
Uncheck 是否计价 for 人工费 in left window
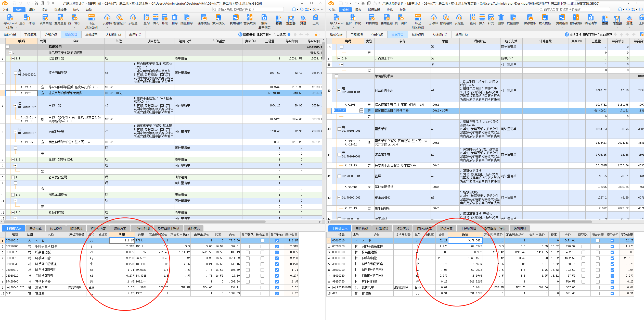click(x=277, y=241)
